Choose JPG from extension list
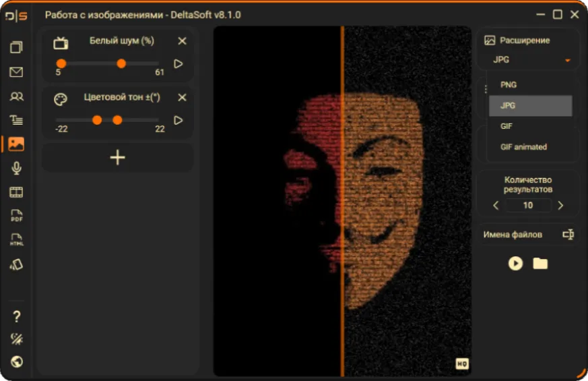The image size is (588, 381). 531,105
